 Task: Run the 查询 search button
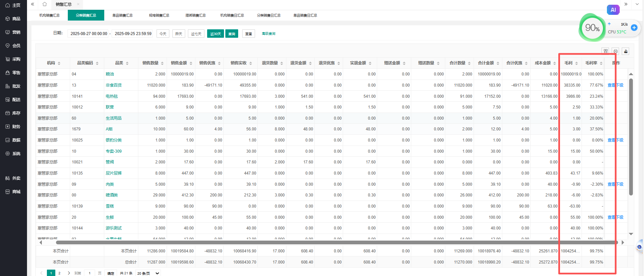[x=232, y=34]
